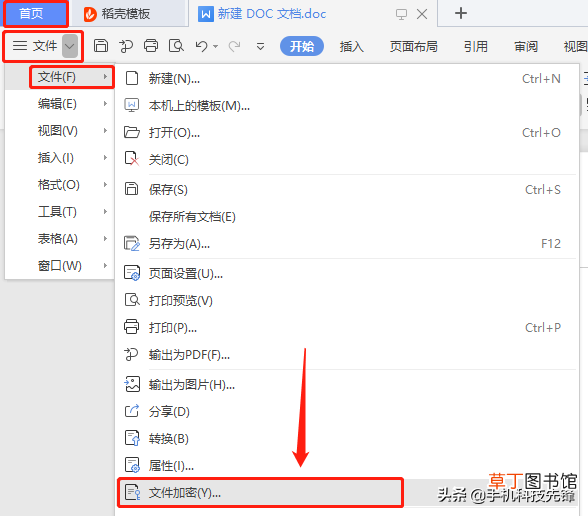588x516 pixels.
Task: Click the print icon in the quick toolbar
Action: click(x=151, y=46)
